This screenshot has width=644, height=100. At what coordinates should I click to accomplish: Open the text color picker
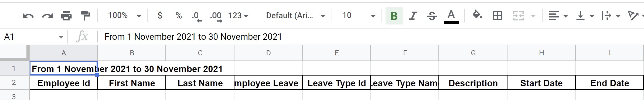coord(451,16)
